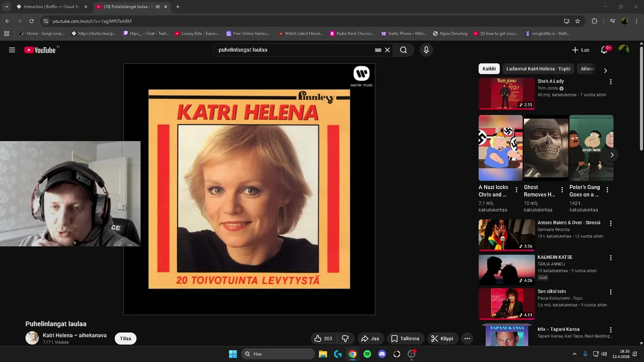Reload the page in Chrome
Screen dimensions: 644x362
[31, 21]
